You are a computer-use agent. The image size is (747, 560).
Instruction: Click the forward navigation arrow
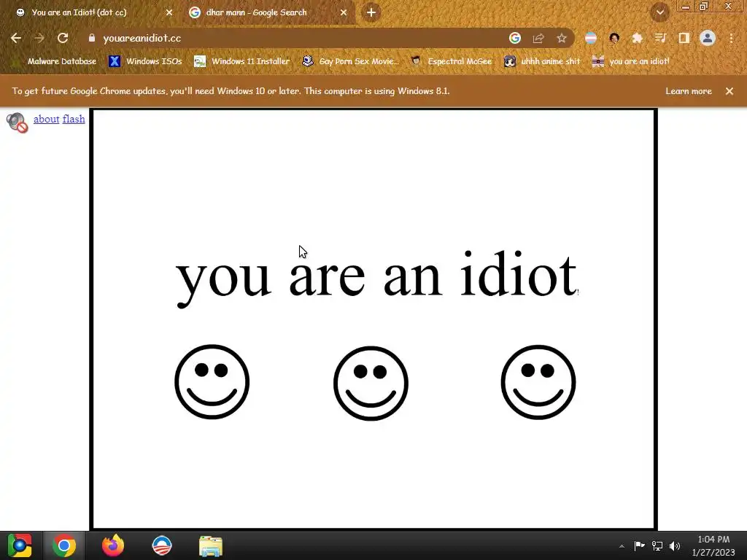click(x=39, y=38)
